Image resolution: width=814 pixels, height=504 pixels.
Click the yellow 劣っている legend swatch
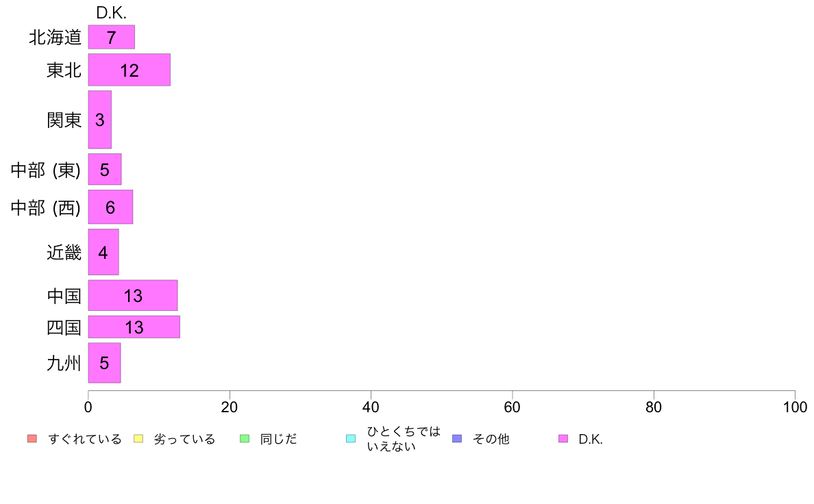138,438
